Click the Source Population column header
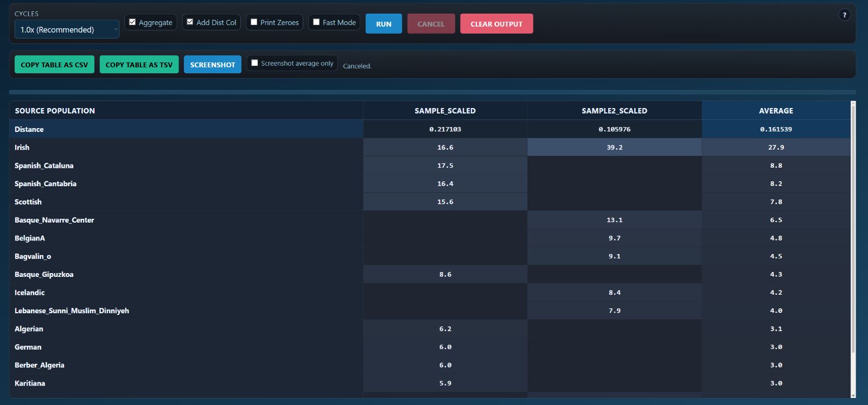868x405 pixels. pyautogui.click(x=55, y=111)
